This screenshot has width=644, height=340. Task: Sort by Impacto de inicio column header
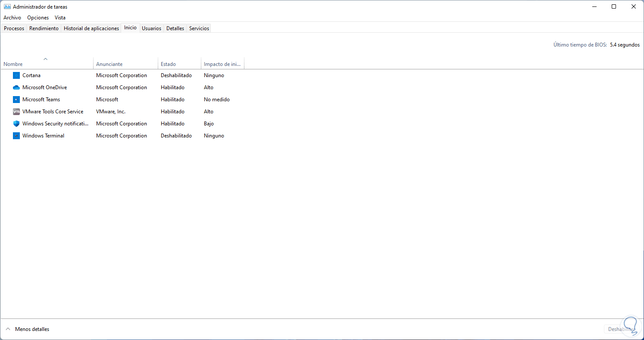click(222, 63)
